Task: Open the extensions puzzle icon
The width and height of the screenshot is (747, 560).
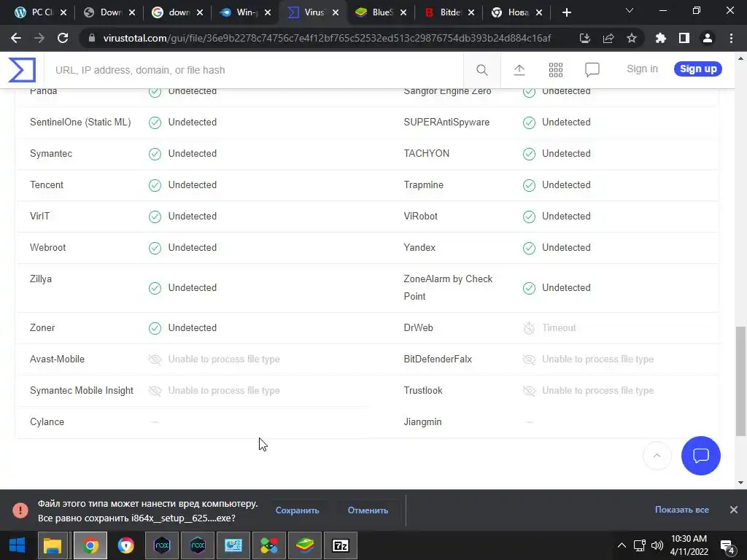Action: pos(661,38)
